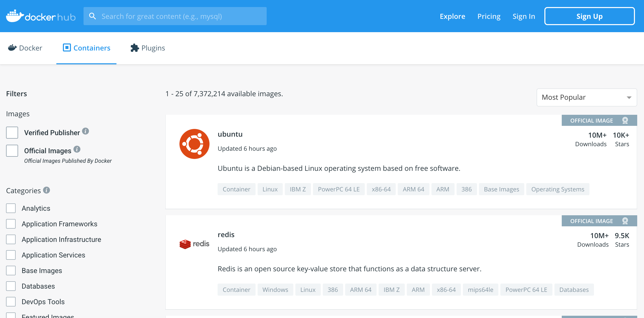
Task: Open the Explore menu link
Action: click(453, 16)
